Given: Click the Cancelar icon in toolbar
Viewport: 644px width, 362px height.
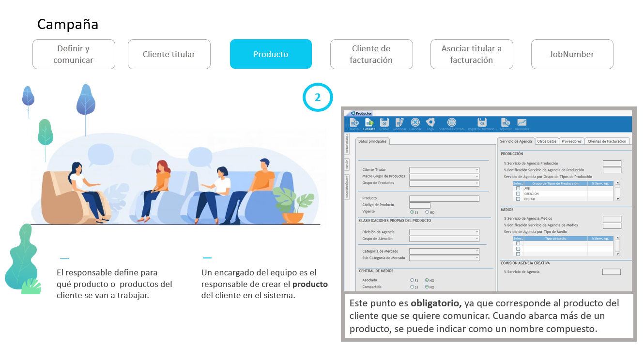Looking at the screenshot, I should point(415,123).
